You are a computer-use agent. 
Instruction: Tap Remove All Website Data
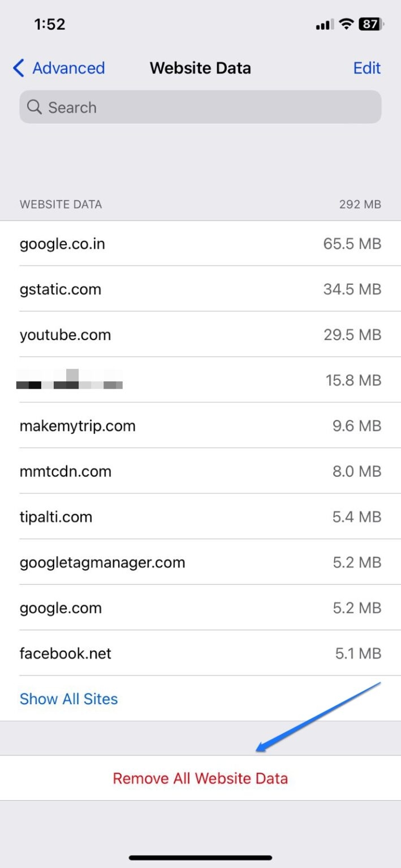[200, 778]
